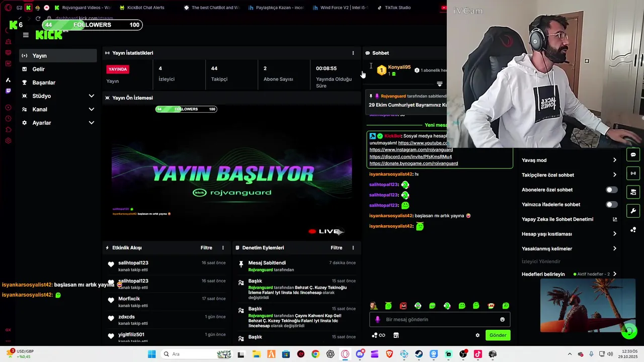Image resolution: width=644 pixels, height=362 pixels.
Task: Click the pop-out icon beside Yapay Zeka ile Sohbet Denetimi
Action: coord(614,219)
